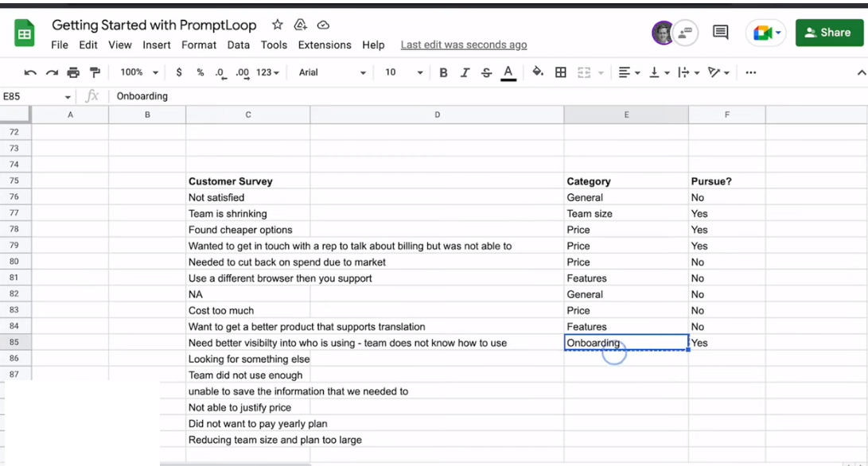Select the Paint format roller tool

pyautogui.click(x=95, y=72)
